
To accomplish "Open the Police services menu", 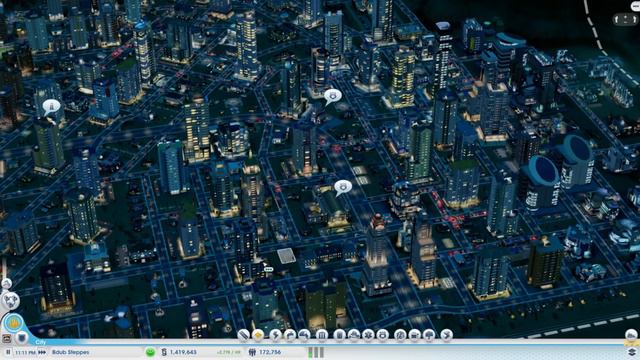I will pyautogui.click(x=383, y=335).
